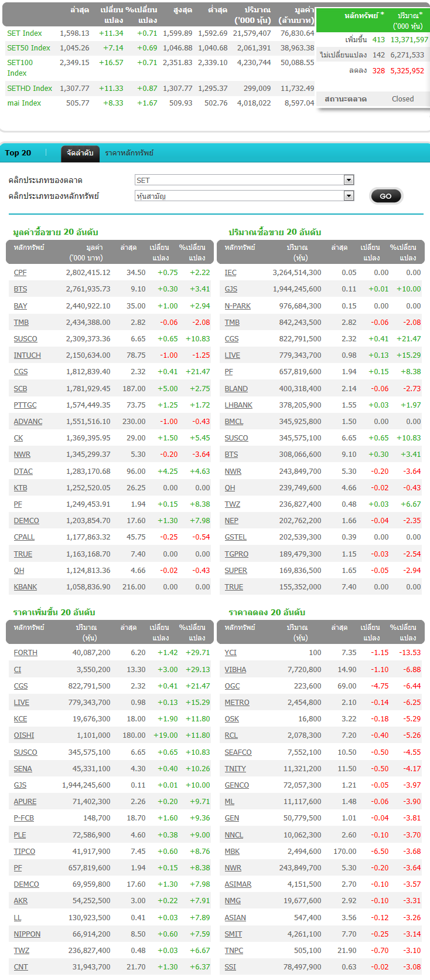430x980 pixels.
Task: Open the ASIMAR stock link
Action: [238, 884]
